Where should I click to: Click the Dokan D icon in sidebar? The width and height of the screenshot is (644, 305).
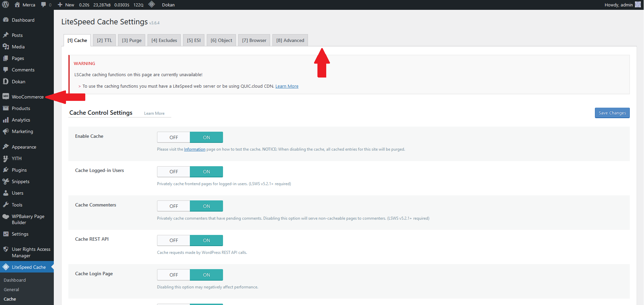point(6,82)
